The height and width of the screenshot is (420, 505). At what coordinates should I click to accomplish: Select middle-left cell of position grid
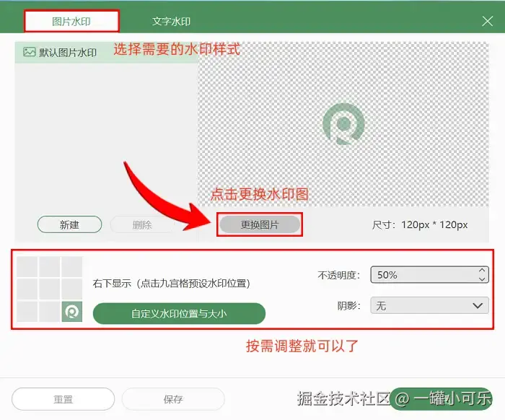(27, 289)
